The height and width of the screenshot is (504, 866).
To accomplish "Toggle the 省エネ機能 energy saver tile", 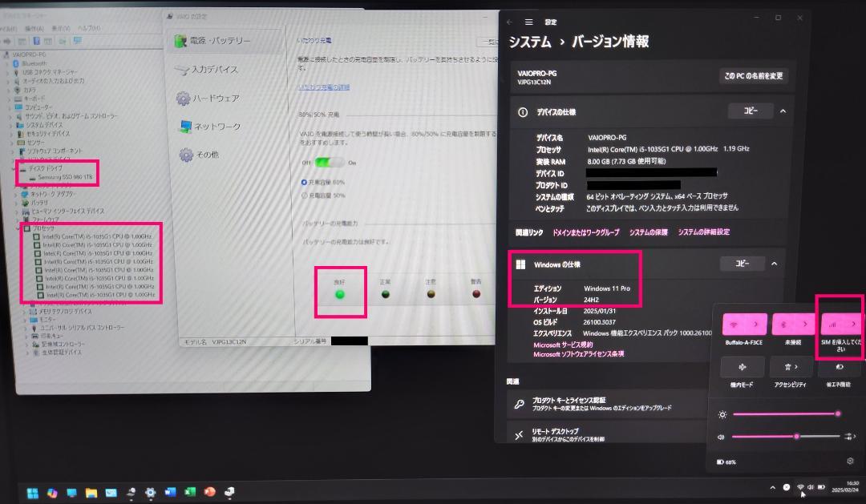I will pyautogui.click(x=840, y=366).
